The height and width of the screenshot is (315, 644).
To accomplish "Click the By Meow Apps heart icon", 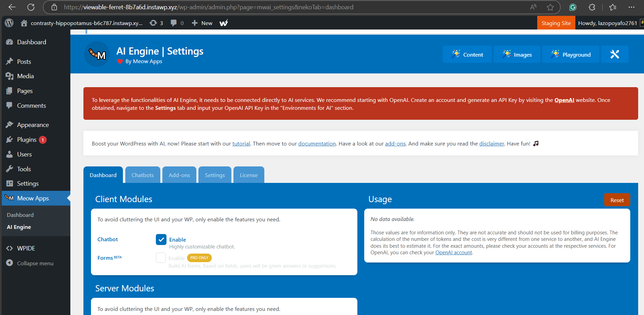I will (120, 61).
